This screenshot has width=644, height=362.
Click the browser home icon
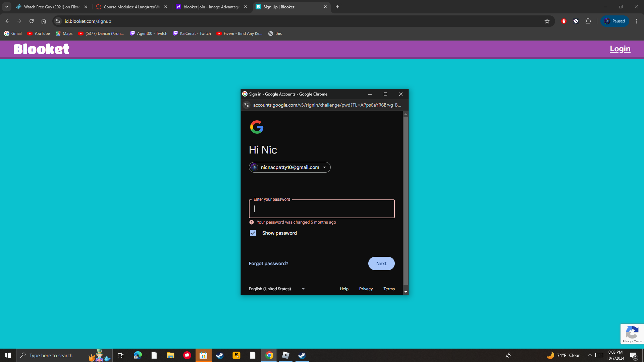pyautogui.click(x=44, y=21)
